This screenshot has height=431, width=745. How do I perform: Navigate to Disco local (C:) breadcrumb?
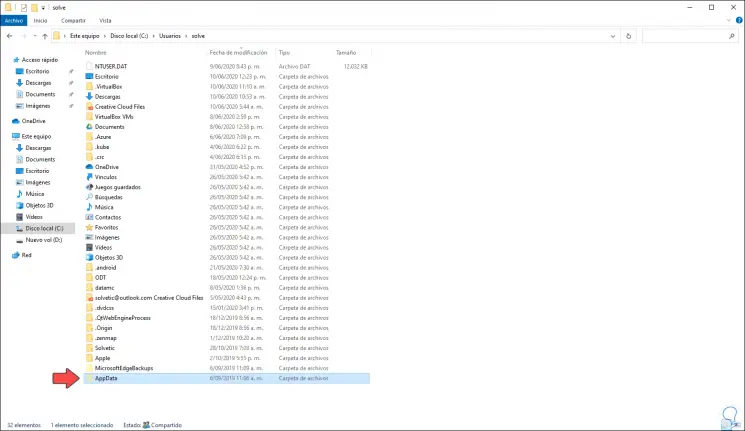coord(129,36)
